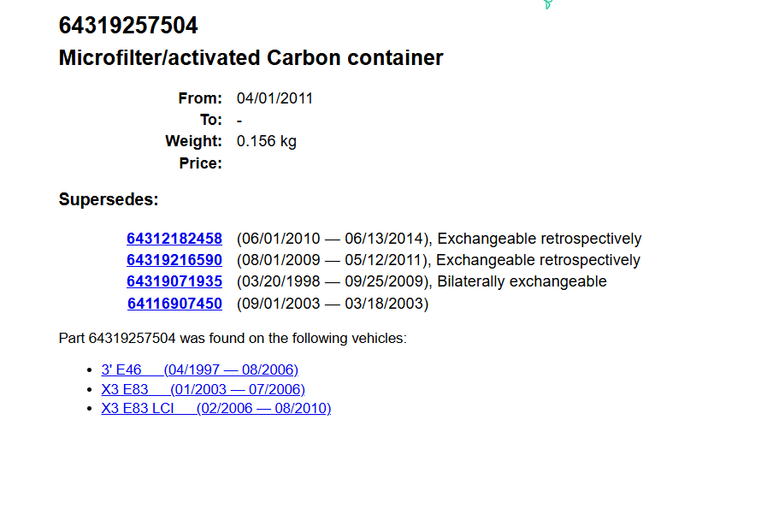Viewport: 761px width, 532px height.
Task: Click the Price label
Action: click(x=200, y=163)
